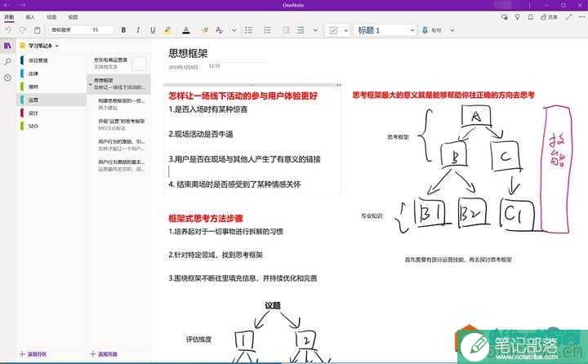Select the 法律 section
Screen dimensions: 588x364
pyautogui.click(x=53, y=73)
